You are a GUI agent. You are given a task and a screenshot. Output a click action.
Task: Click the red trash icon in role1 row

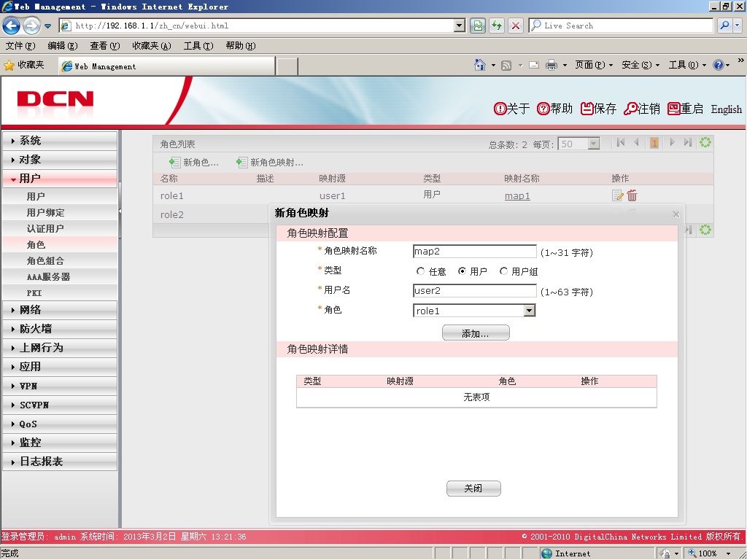point(632,195)
